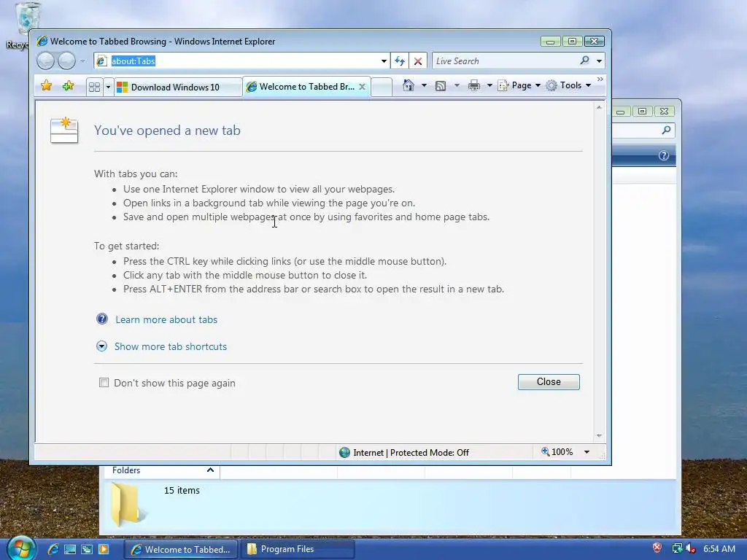Click the Favorites Center star icon
Viewport: 747px width, 560px height.
click(46, 86)
